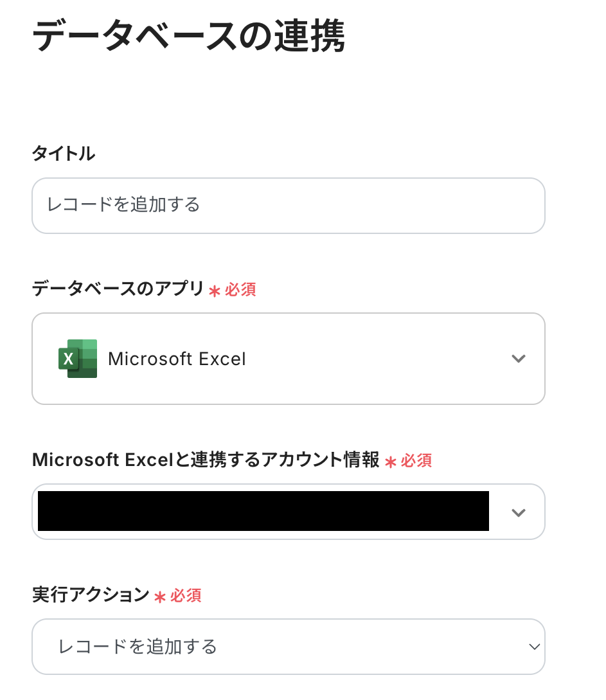The image size is (606, 700).
Task: Open the 実行アクション select arrow
Action: click(533, 647)
